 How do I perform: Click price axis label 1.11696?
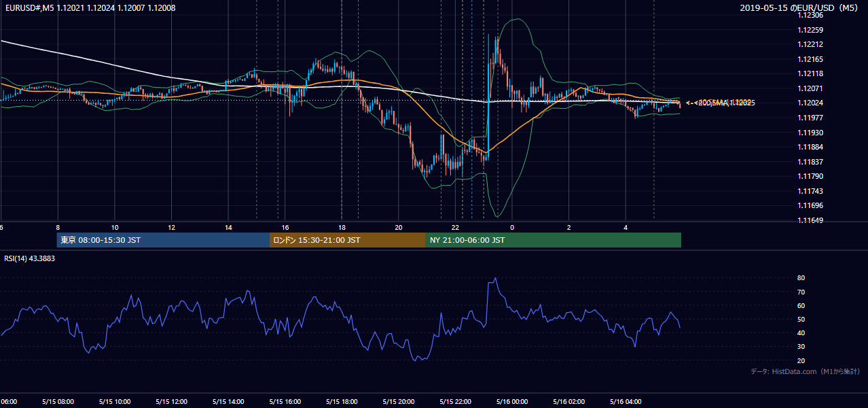[x=810, y=205]
